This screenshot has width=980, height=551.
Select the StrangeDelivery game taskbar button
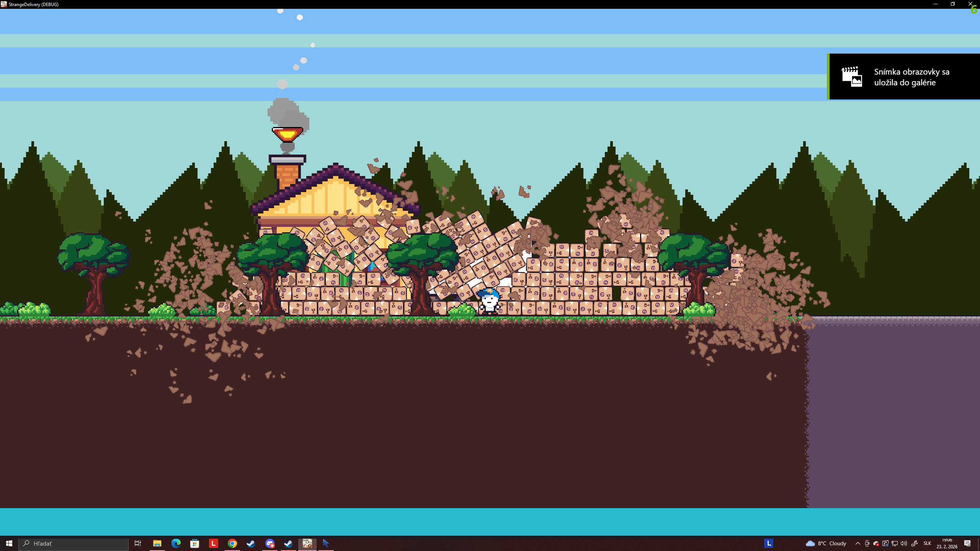[x=307, y=543]
